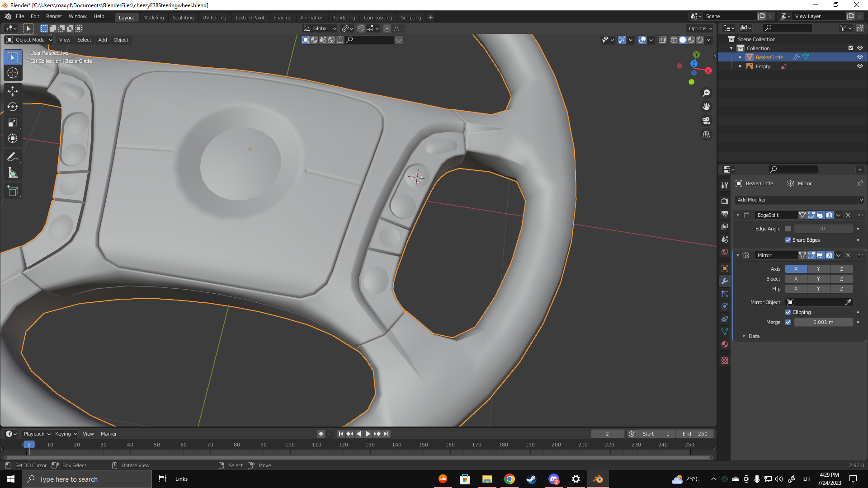The image size is (868, 488).
Task: Click the Merge distance value field
Action: tap(823, 322)
